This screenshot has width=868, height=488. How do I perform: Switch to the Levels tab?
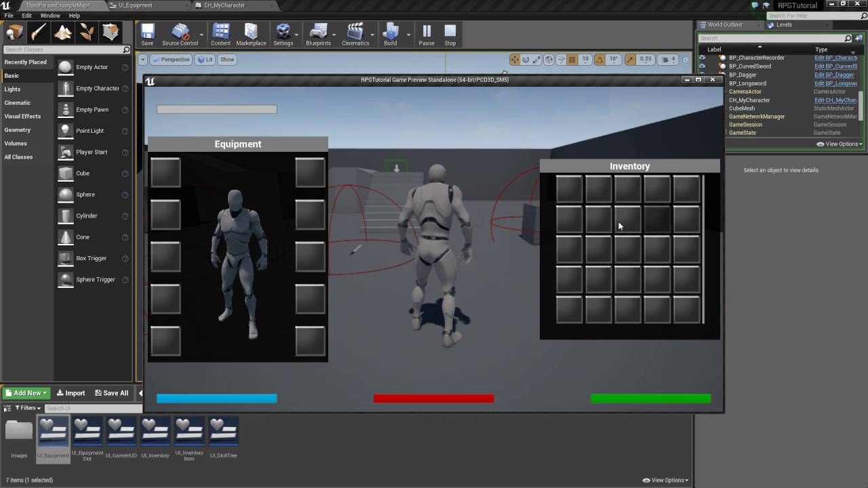click(783, 25)
